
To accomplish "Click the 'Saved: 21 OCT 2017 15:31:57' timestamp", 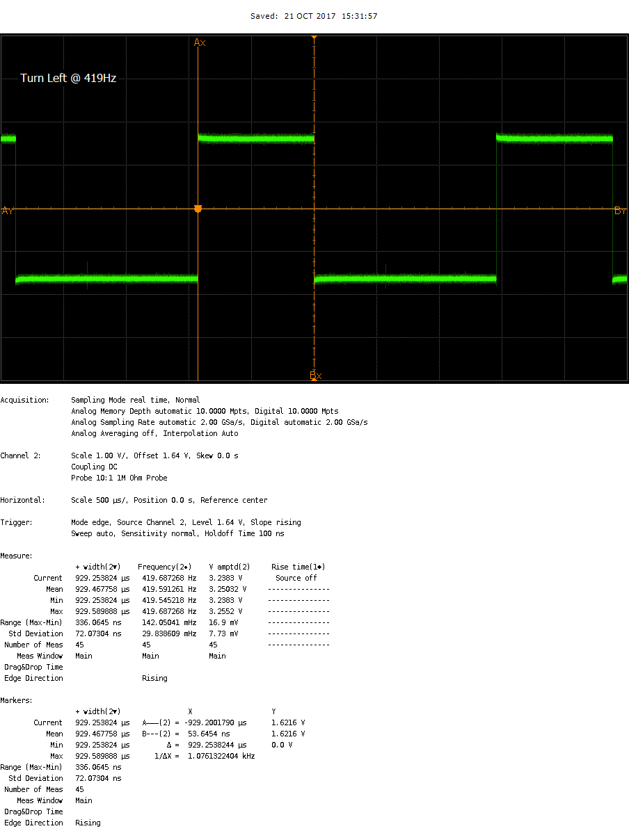I will [x=314, y=16].
